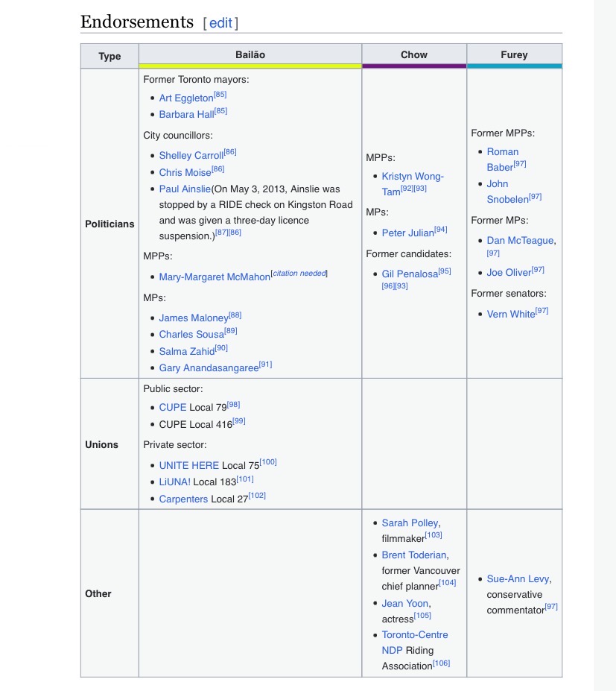Click the yellow color bar under Bailão
Screen dimensions: 616x691
pyautogui.click(x=250, y=66)
